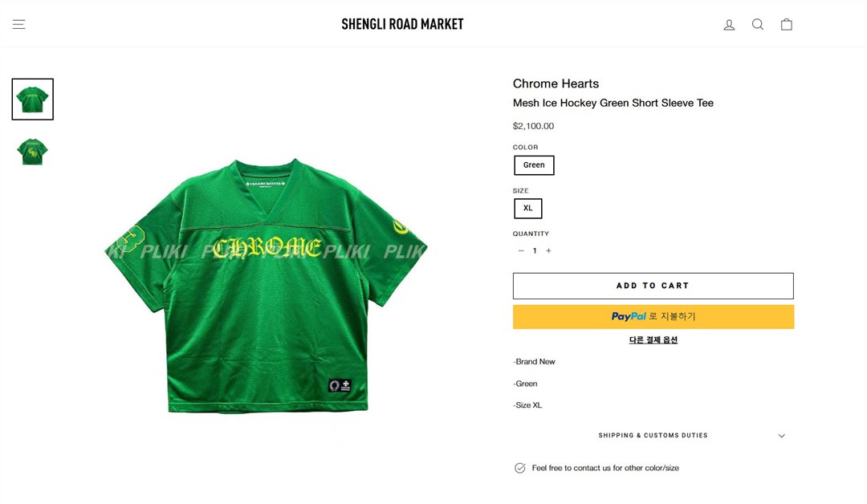867x504 pixels.
Task: Click the main green jersey product image
Action: [266, 286]
